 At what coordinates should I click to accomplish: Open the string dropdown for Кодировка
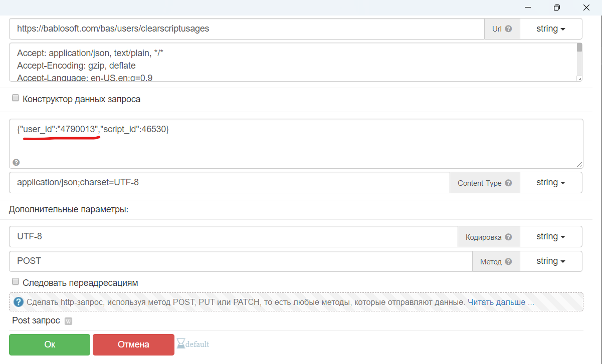[x=551, y=236]
